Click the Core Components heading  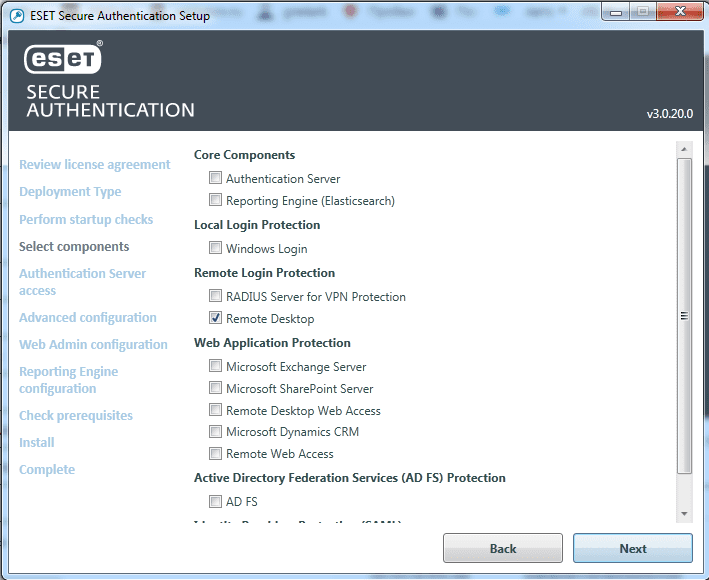pos(245,155)
